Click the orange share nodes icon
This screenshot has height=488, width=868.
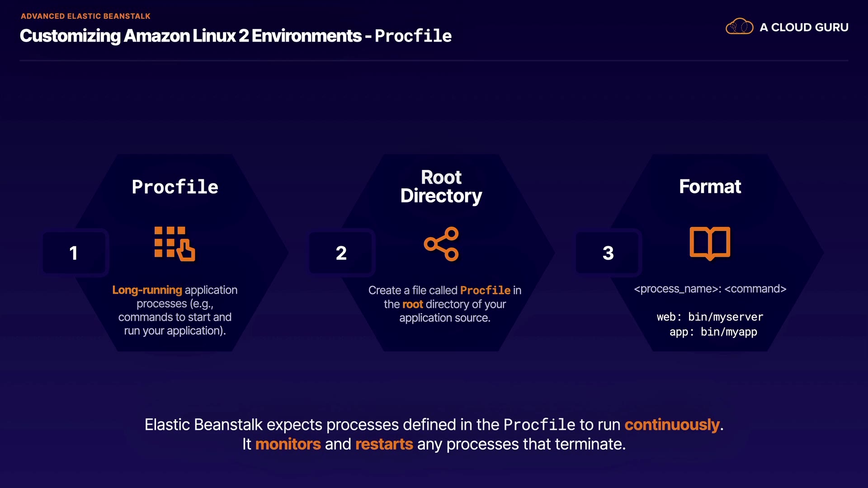coord(441,244)
